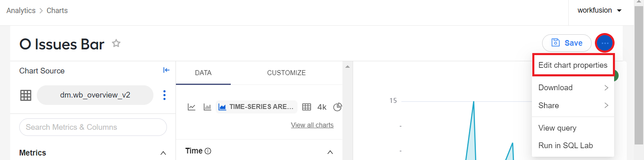The image size is (644, 160).
Task: Select the pie chart type icon
Action: 338,107
